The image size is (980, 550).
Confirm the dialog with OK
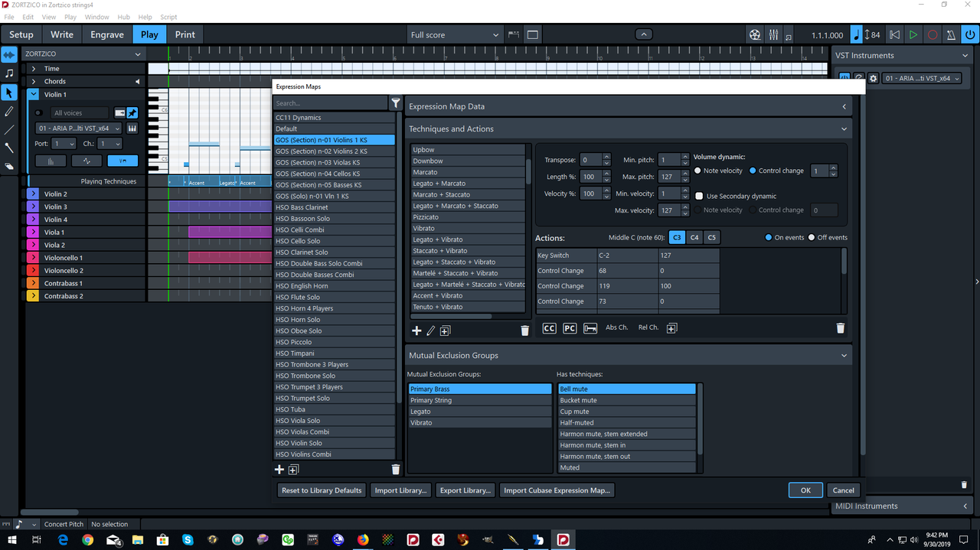805,490
